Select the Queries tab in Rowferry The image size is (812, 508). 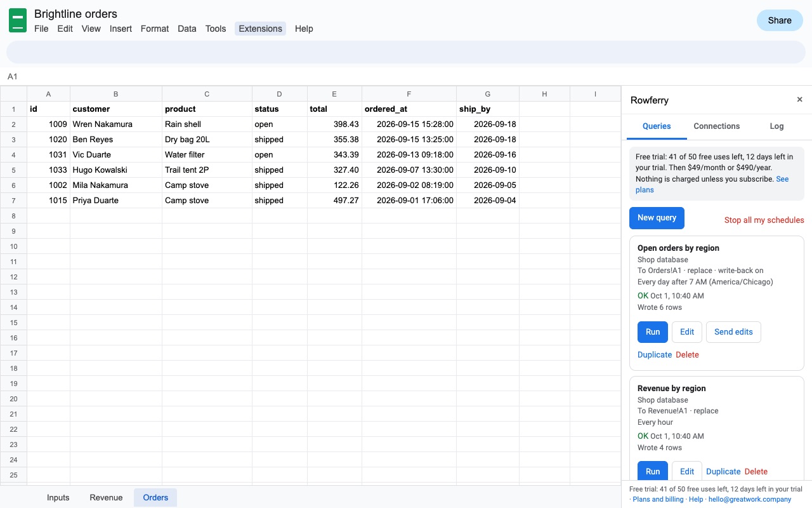[657, 126]
